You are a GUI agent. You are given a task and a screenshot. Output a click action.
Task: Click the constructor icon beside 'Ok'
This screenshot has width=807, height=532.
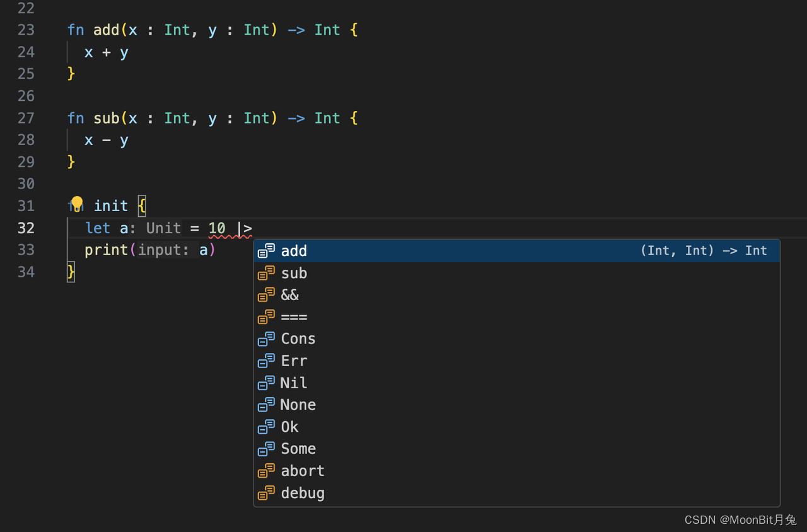[x=266, y=427]
